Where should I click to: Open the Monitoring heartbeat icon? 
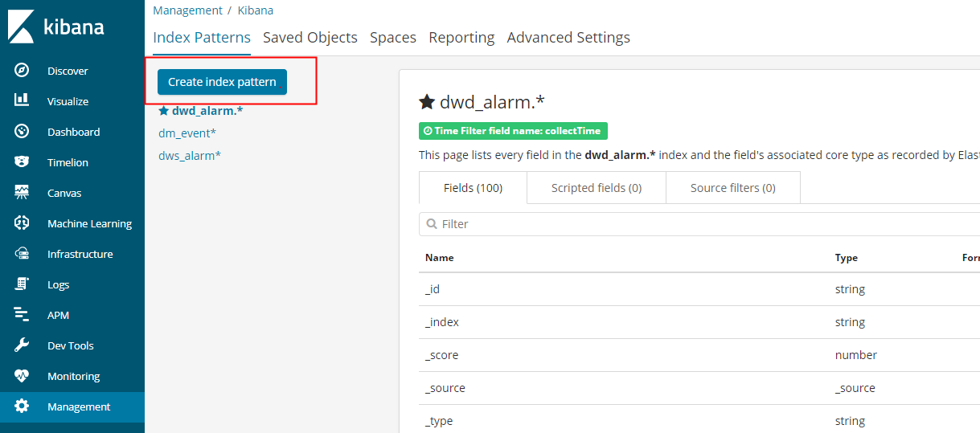point(22,376)
